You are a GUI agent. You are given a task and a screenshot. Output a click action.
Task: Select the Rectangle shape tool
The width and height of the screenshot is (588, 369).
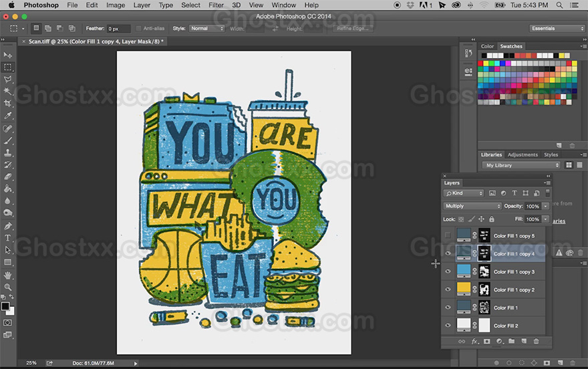click(7, 262)
